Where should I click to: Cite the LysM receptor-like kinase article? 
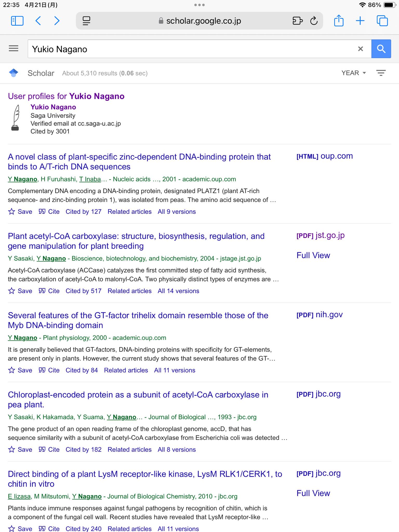coord(49,529)
